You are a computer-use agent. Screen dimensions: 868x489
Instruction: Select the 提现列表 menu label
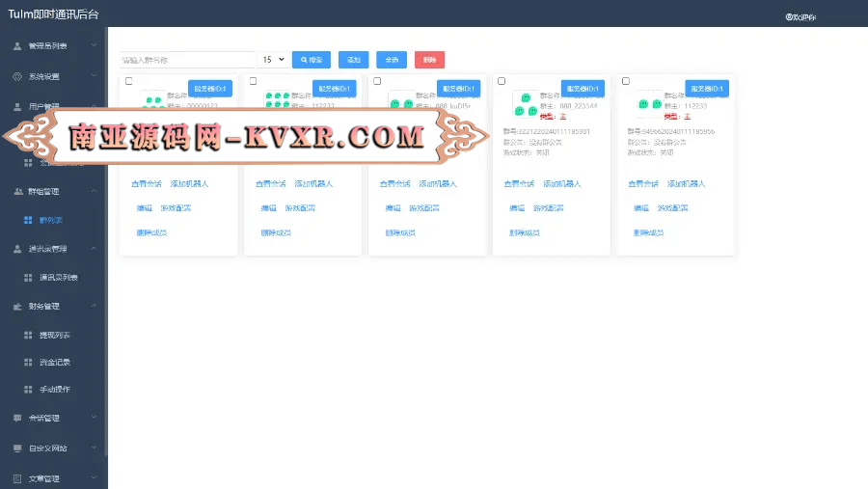55,335
